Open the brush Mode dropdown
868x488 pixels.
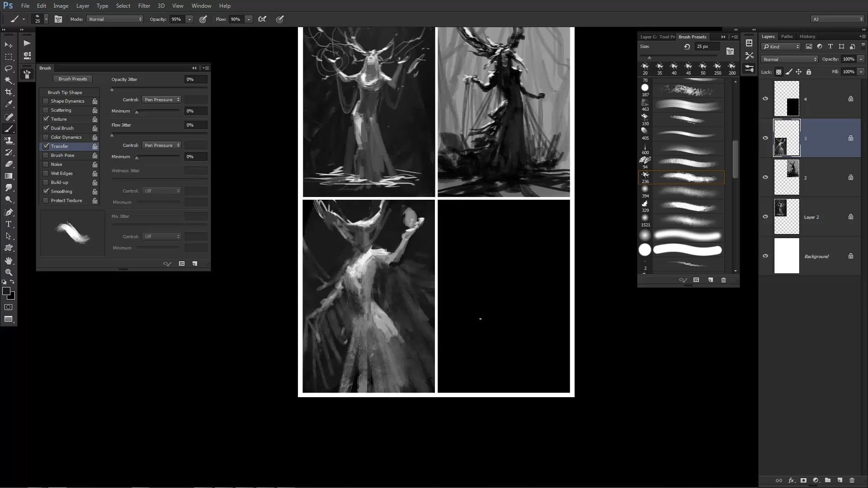[x=115, y=19]
